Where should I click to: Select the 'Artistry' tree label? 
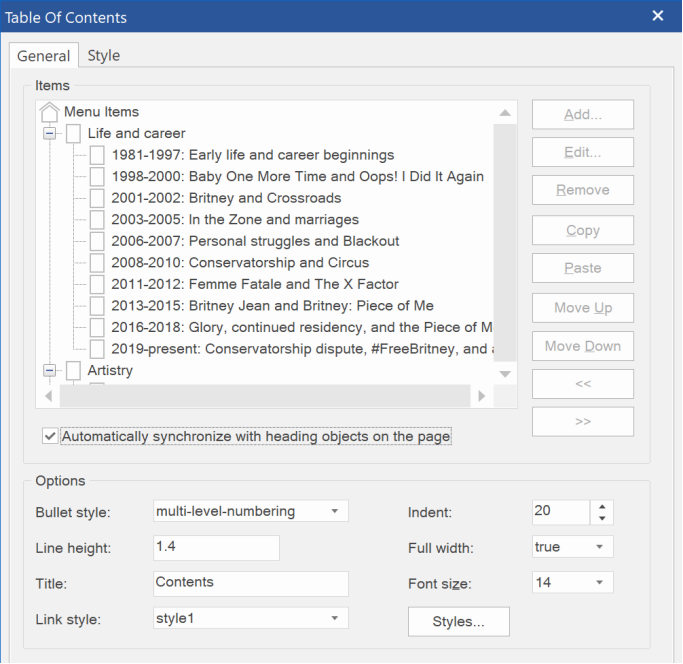pyautogui.click(x=110, y=371)
